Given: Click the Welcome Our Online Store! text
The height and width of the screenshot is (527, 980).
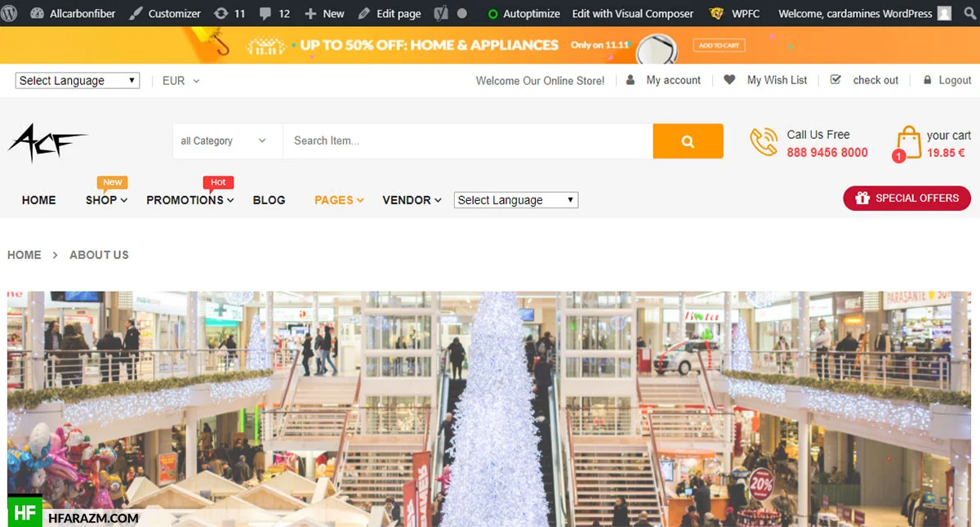Looking at the screenshot, I should [541, 80].
